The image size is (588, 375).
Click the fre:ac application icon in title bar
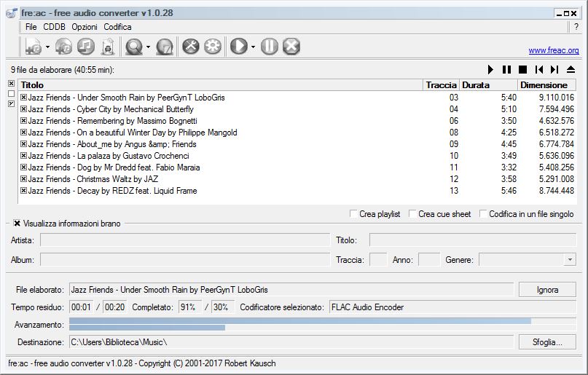(11, 13)
